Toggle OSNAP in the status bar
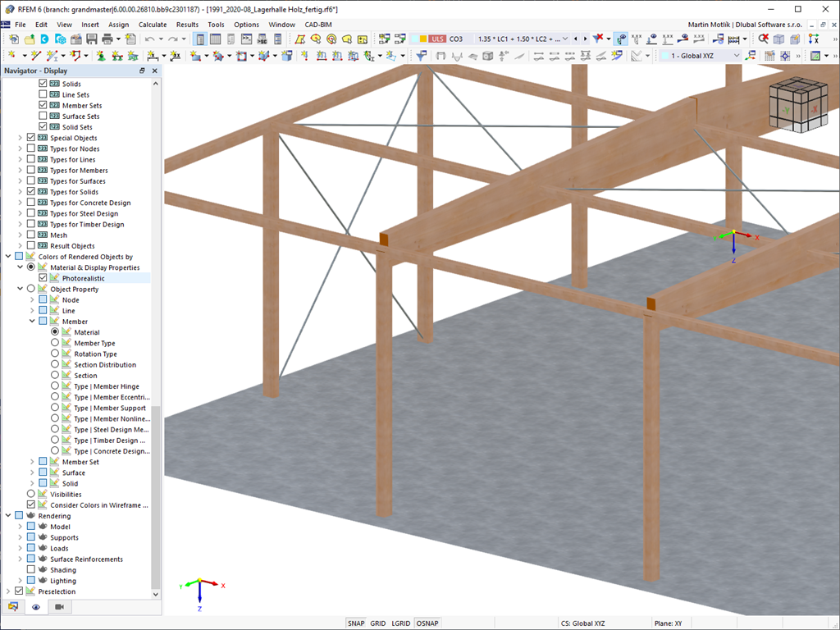Viewport: 840px width, 630px height. pyautogui.click(x=426, y=623)
